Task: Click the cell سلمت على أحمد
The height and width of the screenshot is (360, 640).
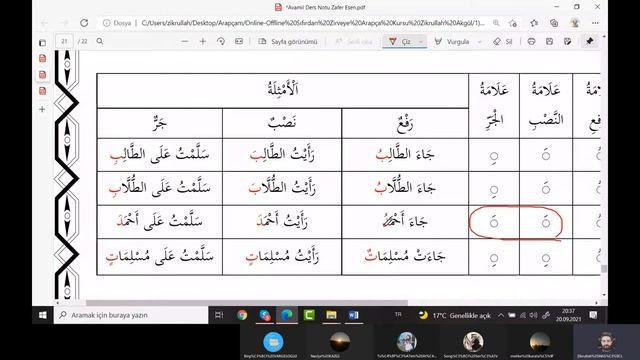Action: click(x=160, y=222)
